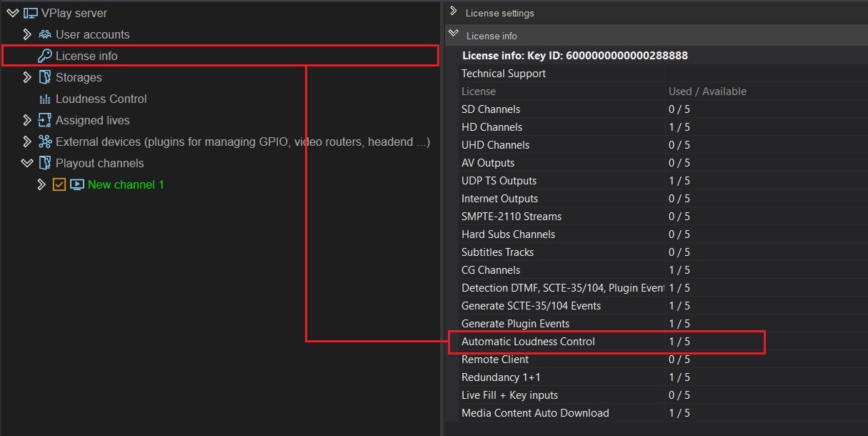Viewport: 868px width, 436px height.
Task: Click the External devices network icon
Action: [44, 142]
